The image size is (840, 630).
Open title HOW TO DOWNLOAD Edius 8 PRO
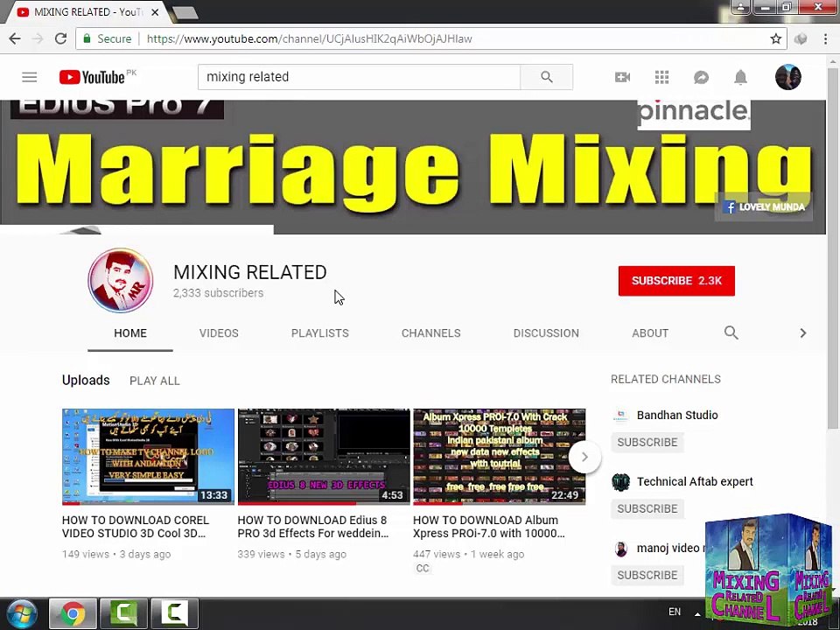click(313, 527)
